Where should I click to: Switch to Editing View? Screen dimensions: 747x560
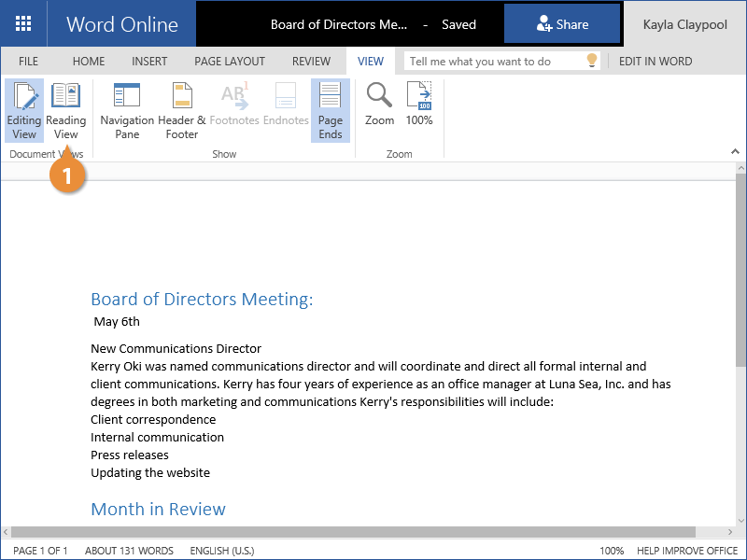point(24,110)
